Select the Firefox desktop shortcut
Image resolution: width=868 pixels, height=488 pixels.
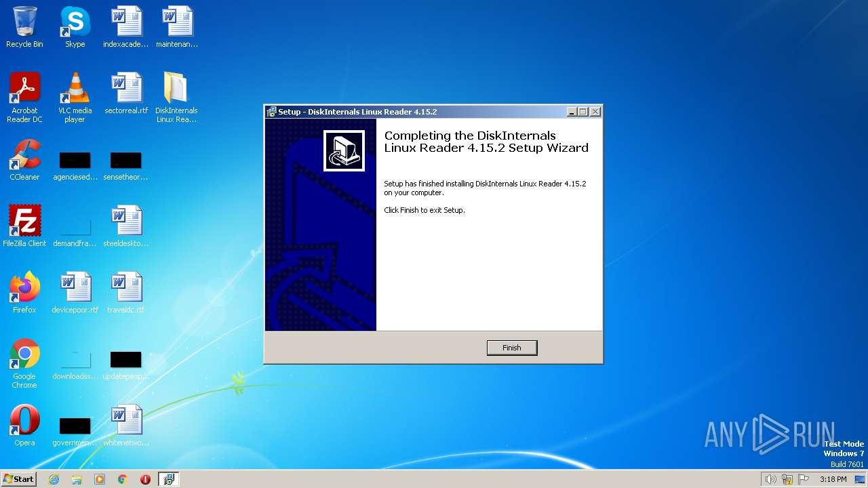24,293
